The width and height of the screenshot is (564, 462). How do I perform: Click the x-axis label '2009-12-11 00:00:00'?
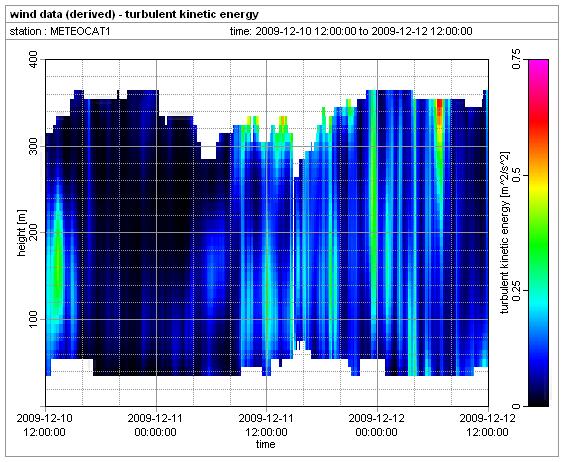coord(156,425)
